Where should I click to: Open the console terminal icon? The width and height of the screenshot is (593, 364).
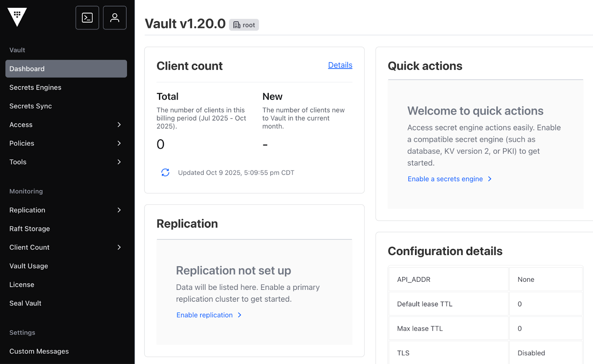[87, 18]
